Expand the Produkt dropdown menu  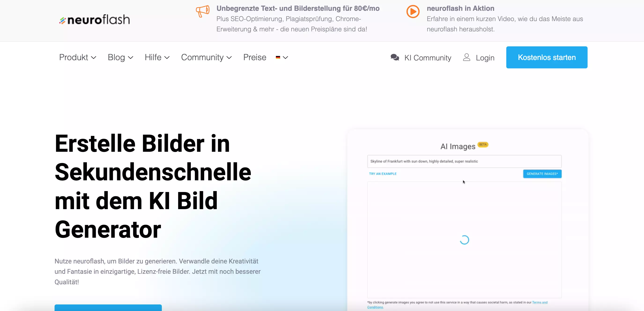(78, 58)
